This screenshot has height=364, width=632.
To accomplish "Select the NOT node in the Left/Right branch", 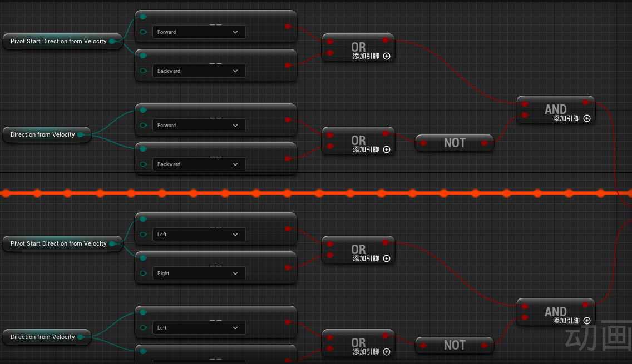I will pos(454,345).
